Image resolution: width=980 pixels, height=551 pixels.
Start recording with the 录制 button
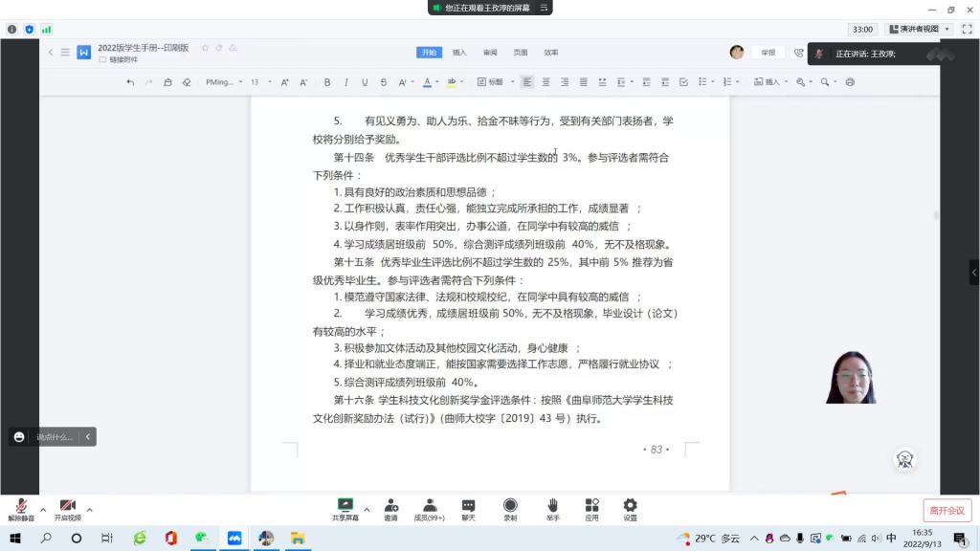click(x=510, y=509)
